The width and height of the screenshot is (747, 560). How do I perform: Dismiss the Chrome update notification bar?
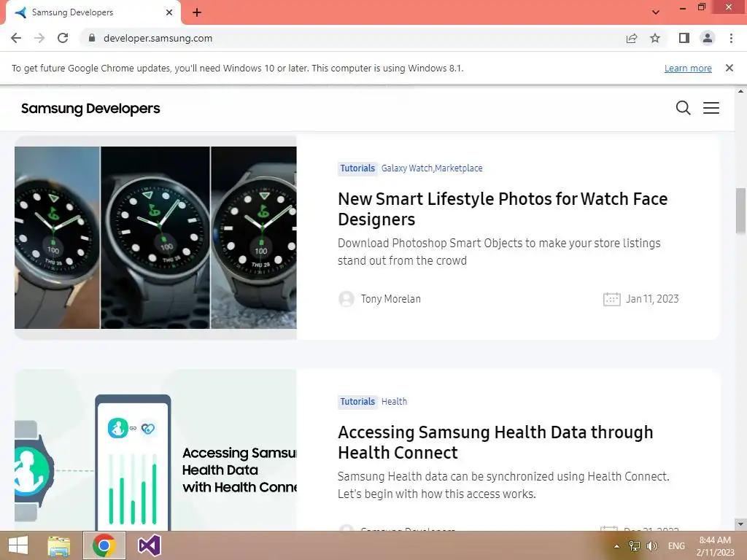pyautogui.click(x=729, y=68)
